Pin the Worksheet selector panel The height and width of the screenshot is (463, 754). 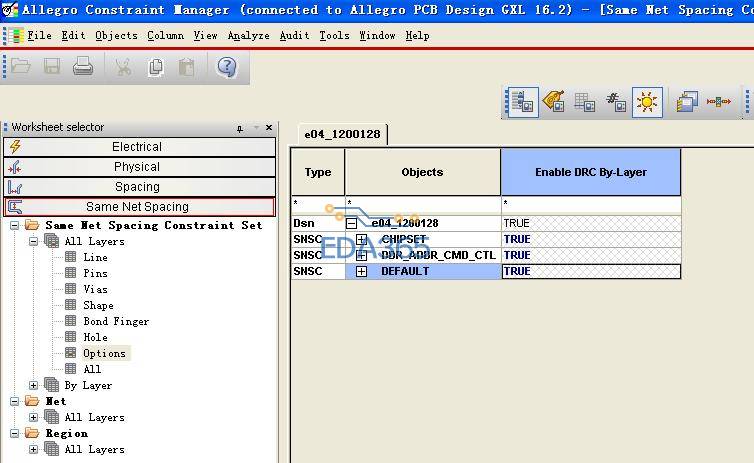(x=240, y=128)
